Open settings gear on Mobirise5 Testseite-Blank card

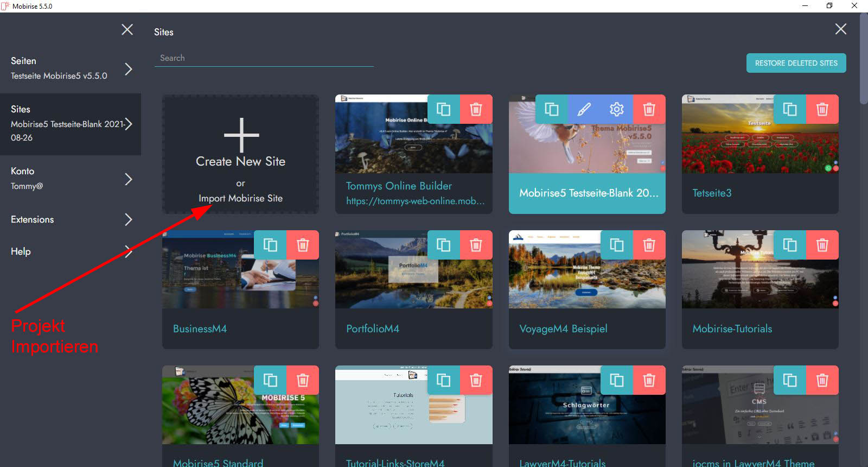pos(616,109)
